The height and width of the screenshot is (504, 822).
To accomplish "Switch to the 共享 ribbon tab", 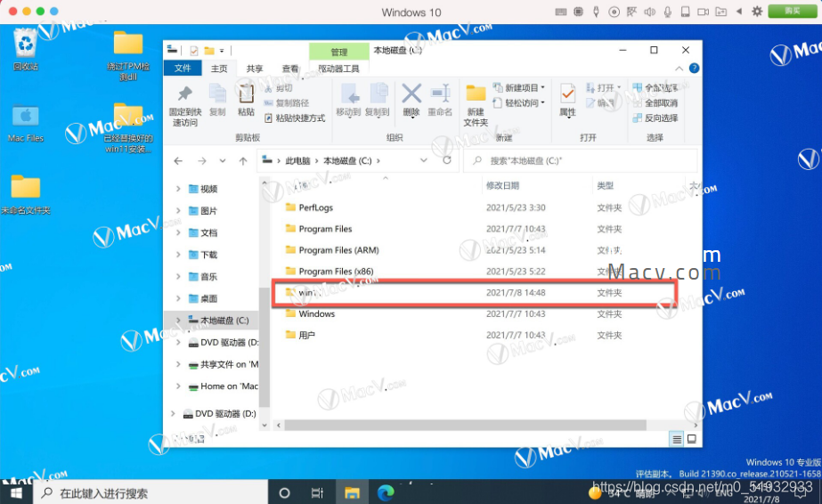I will pos(254,69).
